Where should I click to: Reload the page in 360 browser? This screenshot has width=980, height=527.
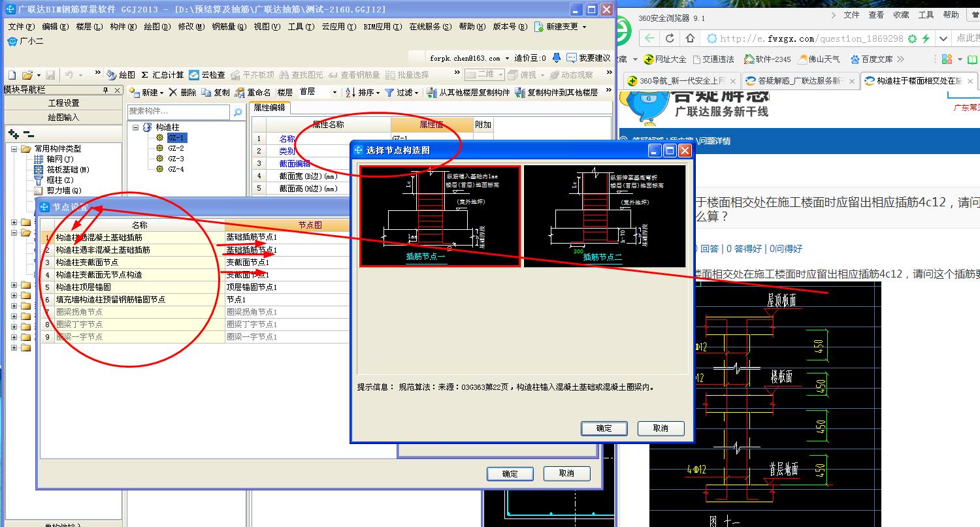pyautogui.click(x=670, y=39)
